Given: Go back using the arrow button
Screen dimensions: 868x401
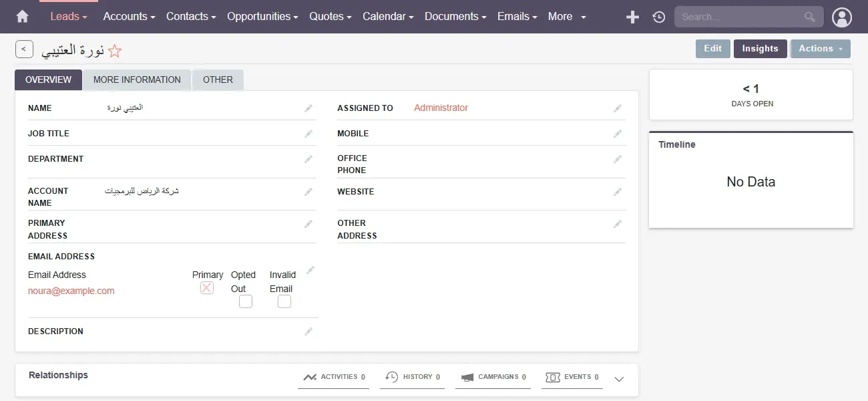Looking at the screenshot, I should (x=24, y=49).
